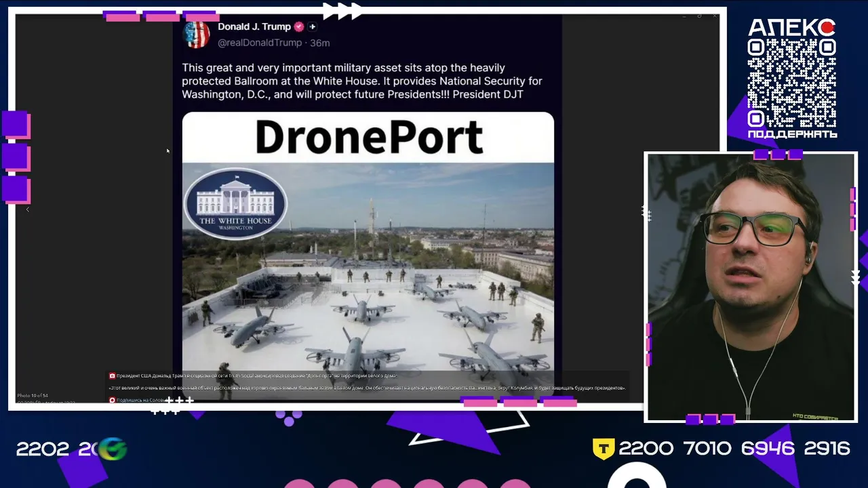Minimize the photo viewer window
Viewport: 868px width, 488px height.
click(684, 16)
